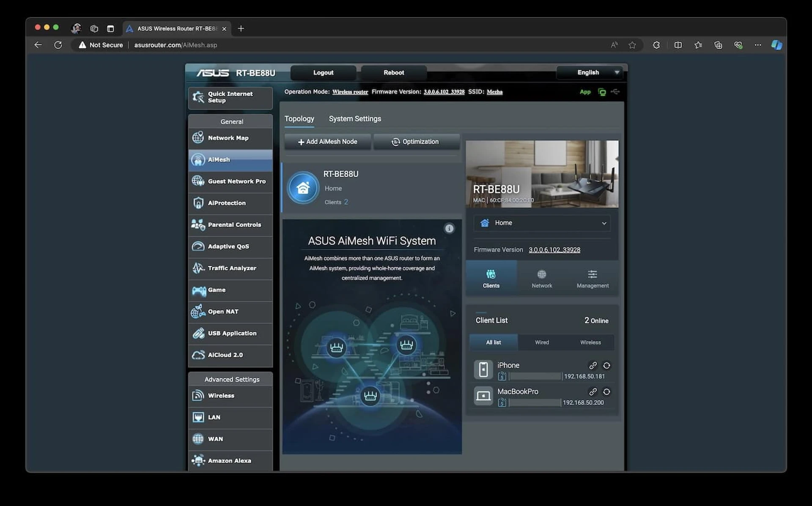This screenshot has width=812, height=506.
Task: Click the iPhone signal bar
Action: 535,376
